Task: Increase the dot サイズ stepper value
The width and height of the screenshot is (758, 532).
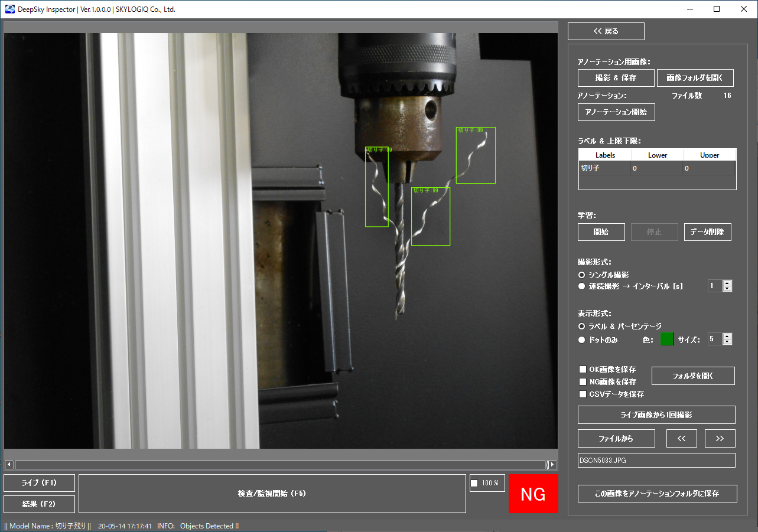Action: [727, 337]
